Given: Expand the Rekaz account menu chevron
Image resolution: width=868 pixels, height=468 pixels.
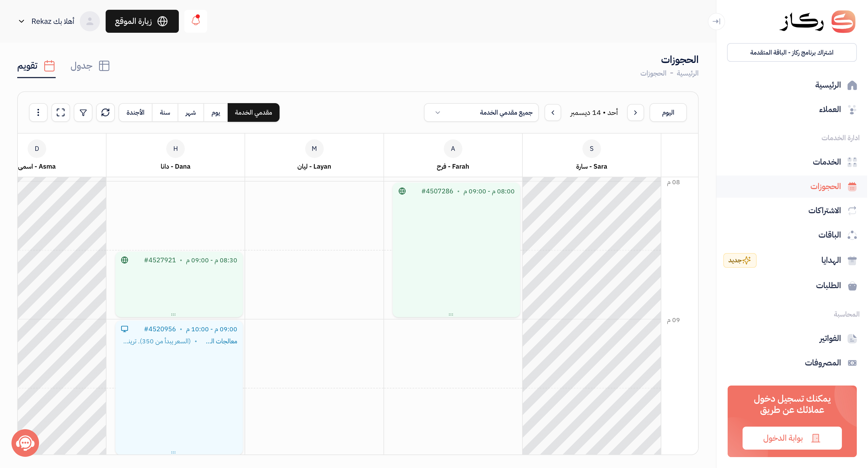Looking at the screenshot, I should [22, 21].
